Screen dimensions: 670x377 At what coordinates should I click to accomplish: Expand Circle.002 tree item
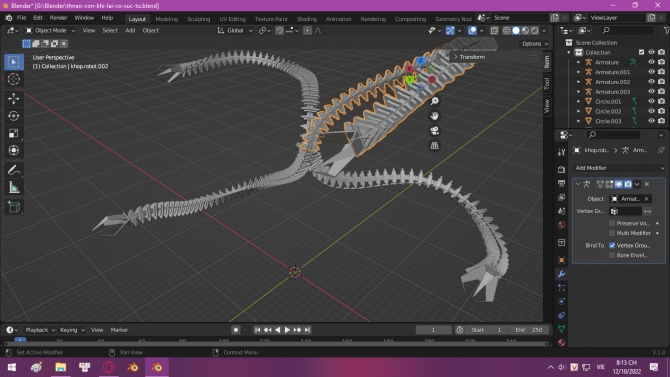[x=579, y=111]
